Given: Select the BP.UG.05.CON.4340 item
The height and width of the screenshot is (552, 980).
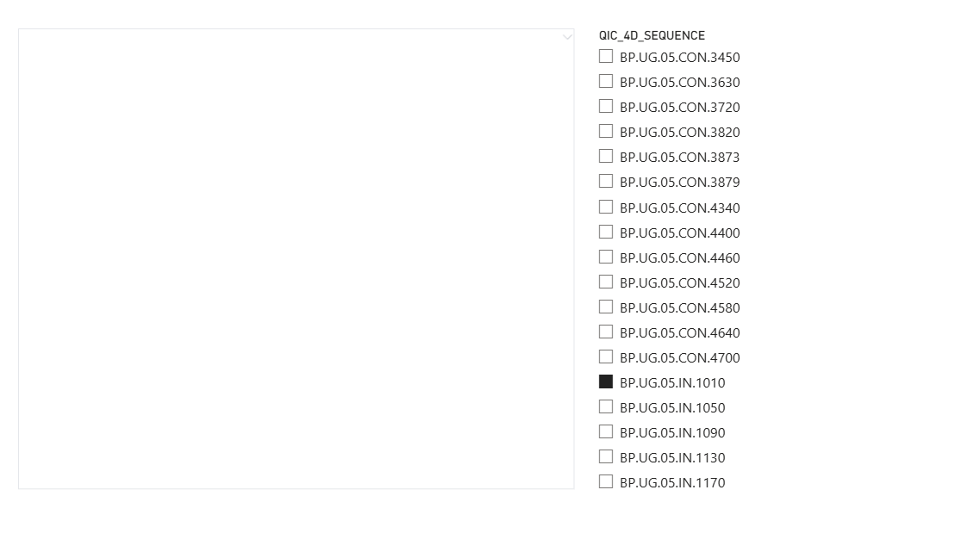Looking at the screenshot, I should [606, 207].
